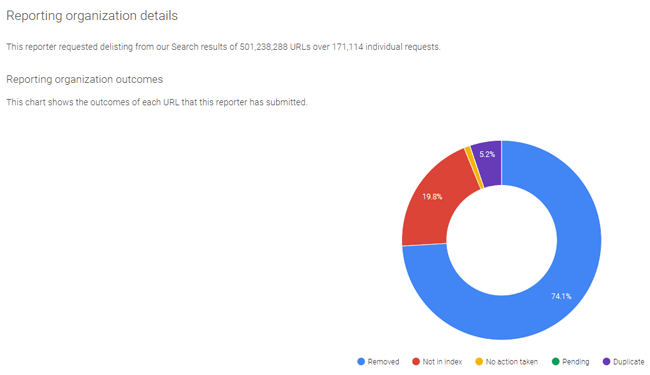Click the Reporting organization details heading

pos(92,16)
